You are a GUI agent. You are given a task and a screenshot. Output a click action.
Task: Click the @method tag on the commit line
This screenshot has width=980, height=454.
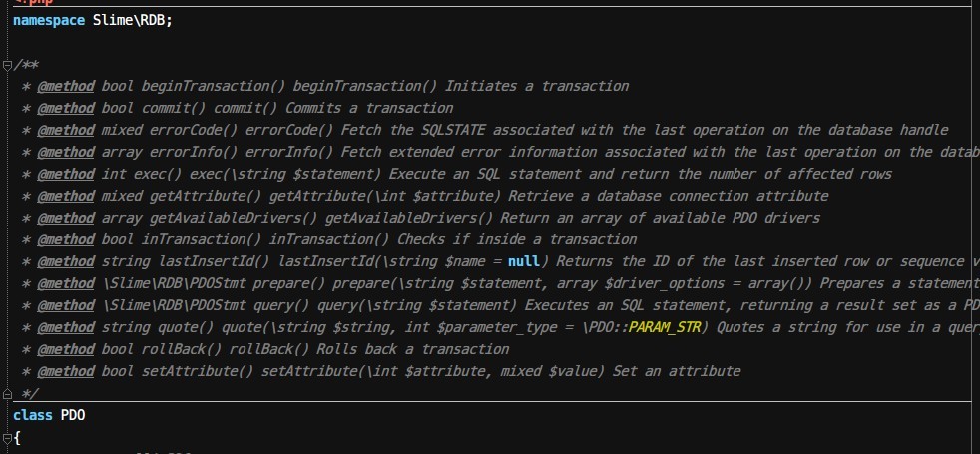tap(66, 108)
